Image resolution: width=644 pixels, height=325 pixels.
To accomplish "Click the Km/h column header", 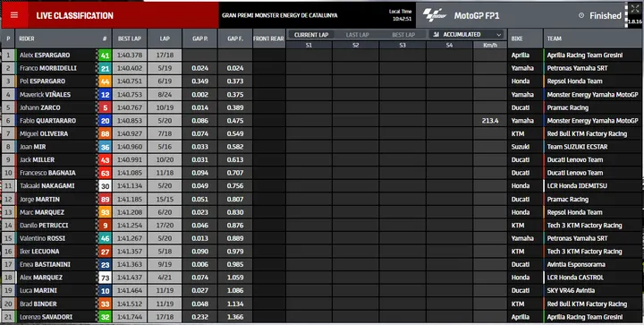I will click(x=490, y=45).
